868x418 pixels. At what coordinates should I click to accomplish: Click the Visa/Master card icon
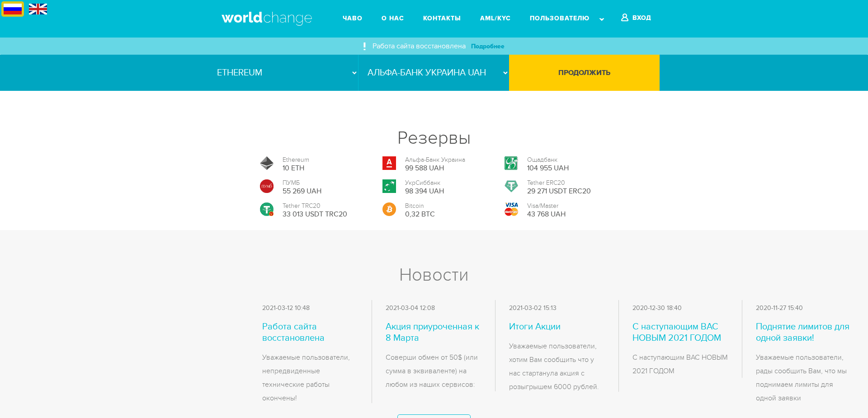511,209
